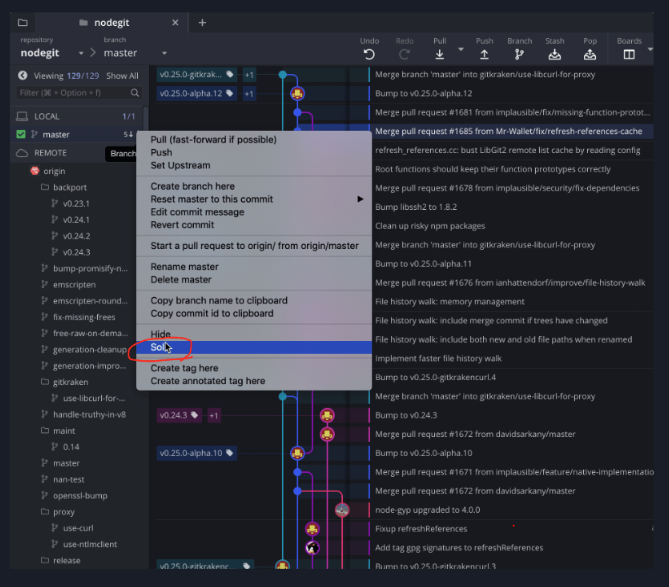Click the back arrow beside Viewing 129/129

(23, 76)
